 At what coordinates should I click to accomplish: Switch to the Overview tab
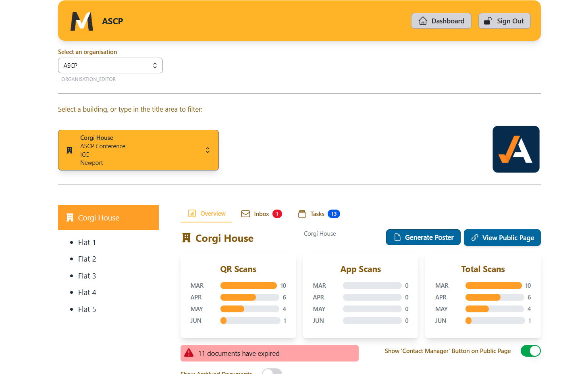click(206, 214)
